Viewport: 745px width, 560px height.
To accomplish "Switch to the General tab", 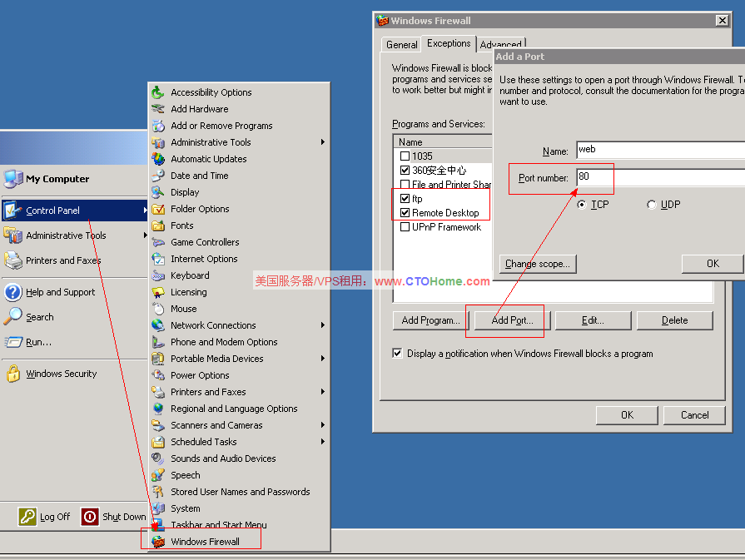I will (401, 45).
